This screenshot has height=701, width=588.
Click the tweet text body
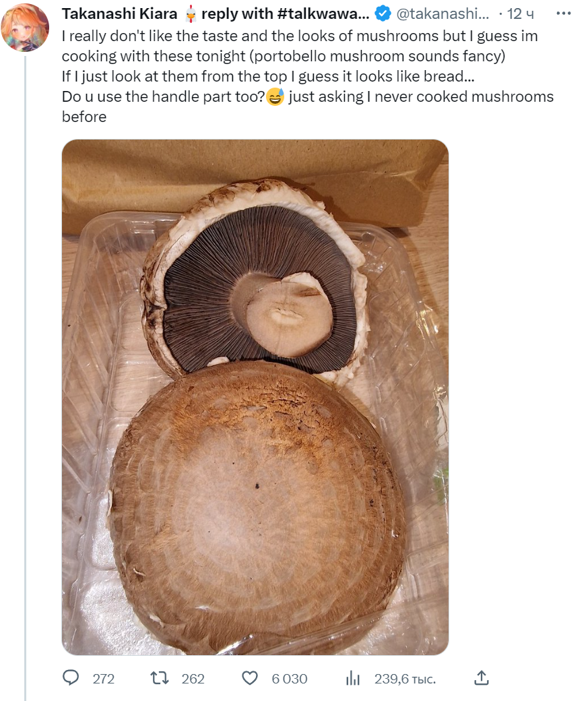tap(307, 76)
